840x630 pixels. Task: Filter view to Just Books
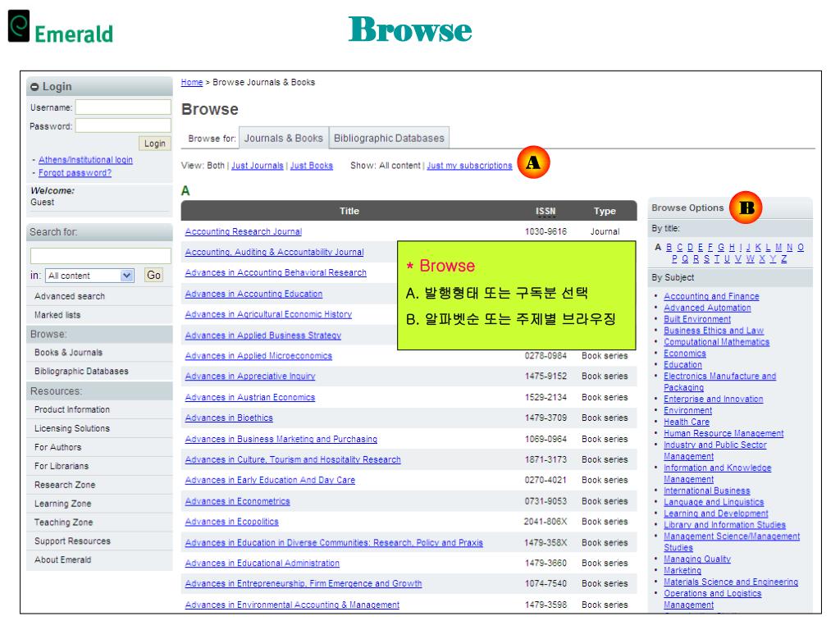(x=311, y=166)
